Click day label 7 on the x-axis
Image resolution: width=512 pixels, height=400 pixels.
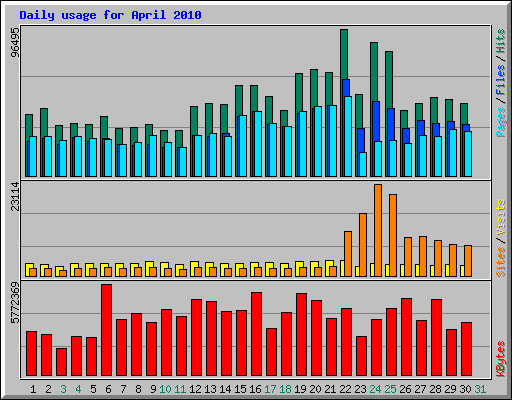click(x=123, y=389)
